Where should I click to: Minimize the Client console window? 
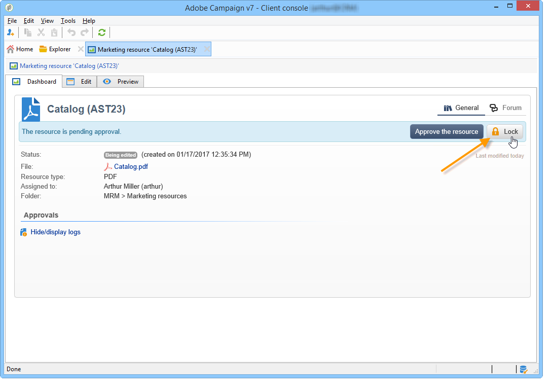496,7
